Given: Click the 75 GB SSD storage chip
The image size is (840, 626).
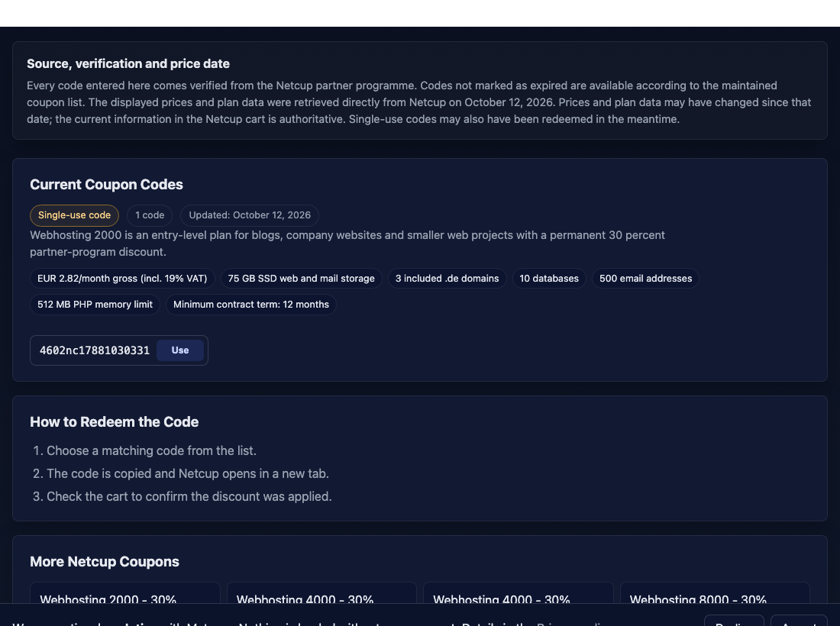Looking at the screenshot, I should click(x=301, y=279).
